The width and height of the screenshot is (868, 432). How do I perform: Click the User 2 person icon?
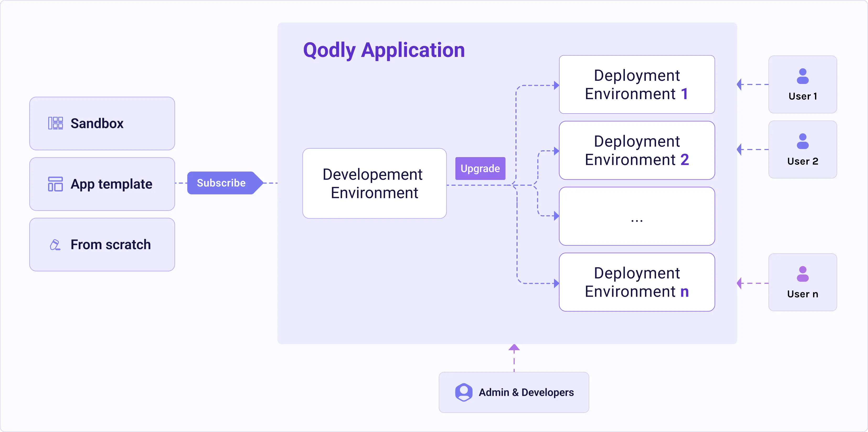[x=803, y=141]
